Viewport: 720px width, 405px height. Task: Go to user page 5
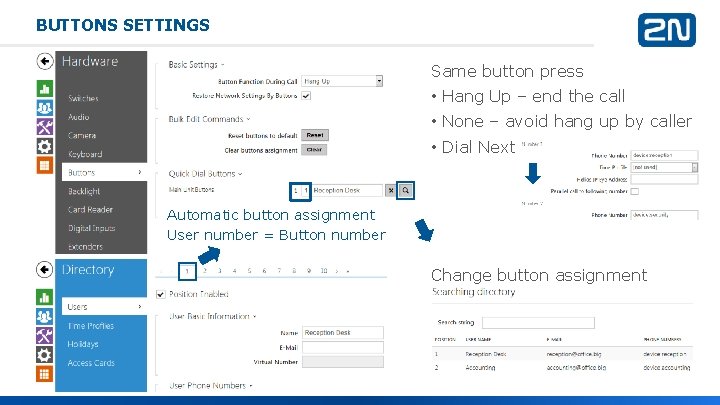pos(249,271)
